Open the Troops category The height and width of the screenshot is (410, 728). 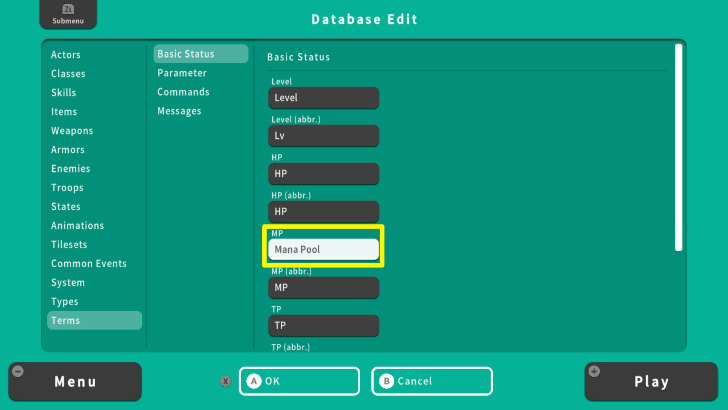[67, 188]
